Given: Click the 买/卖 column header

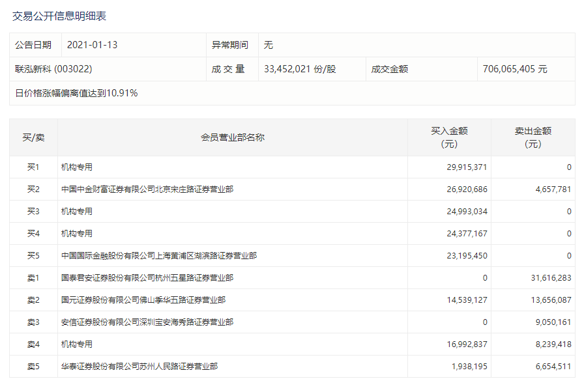Looking at the screenshot, I should 33,137.
